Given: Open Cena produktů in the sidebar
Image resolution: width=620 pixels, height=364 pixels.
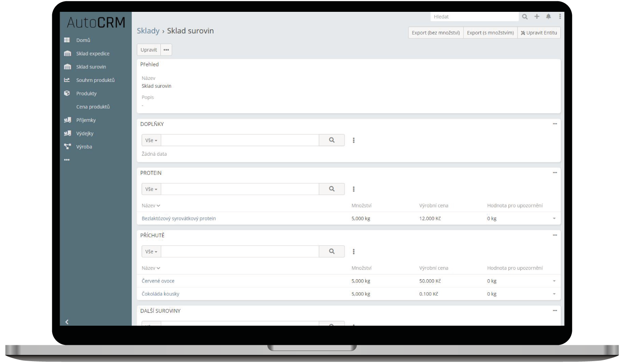Looking at the screenshot, I should pos(93,107).
